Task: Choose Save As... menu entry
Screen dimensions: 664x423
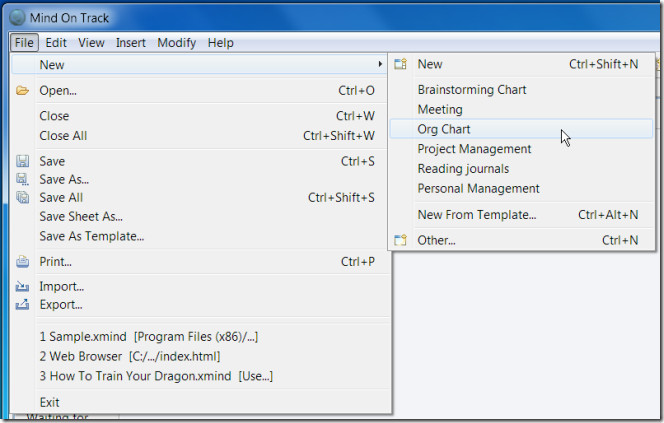Action: pos(199,180)
